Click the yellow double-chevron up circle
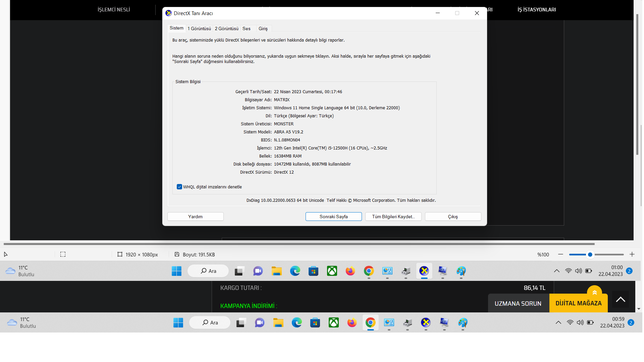This screenshot has height=362, width=644. coord(594,292)
